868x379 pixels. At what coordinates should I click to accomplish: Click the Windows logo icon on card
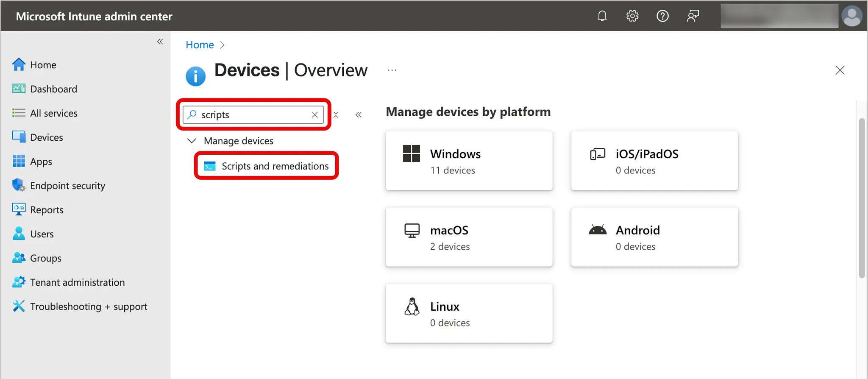coord(411,153)
